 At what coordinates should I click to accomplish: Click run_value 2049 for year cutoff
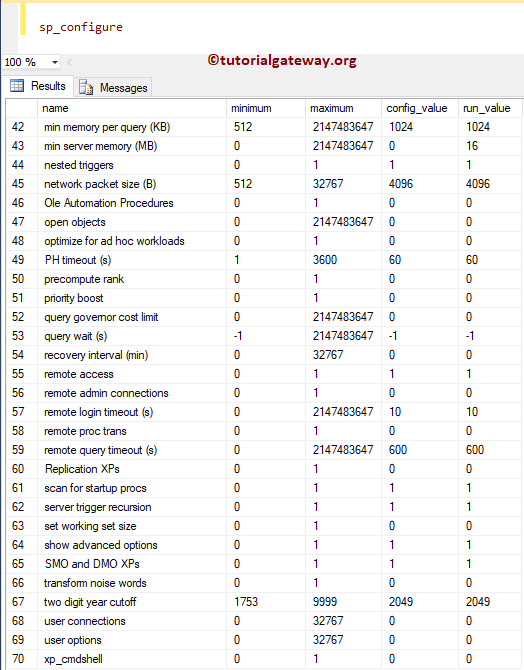[x=490, y=602]
